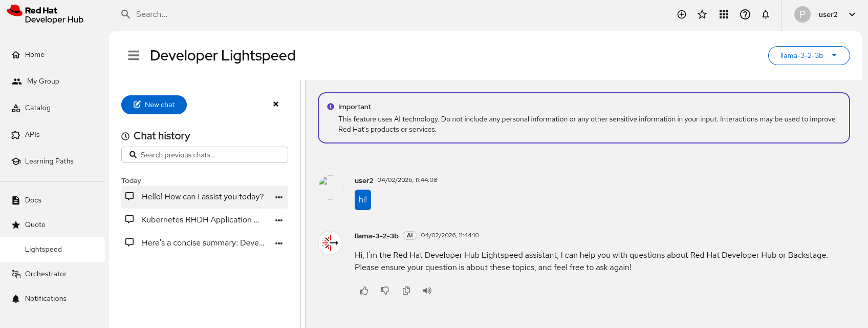Open options for the 'Hello! How can I assist' chat

[x=279, y=197]
